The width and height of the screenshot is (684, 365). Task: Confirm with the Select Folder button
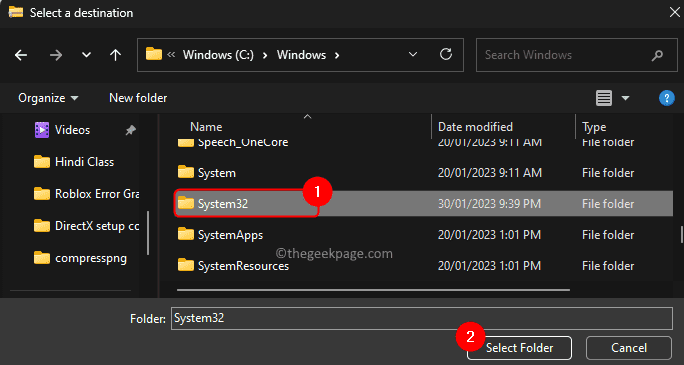519,348
